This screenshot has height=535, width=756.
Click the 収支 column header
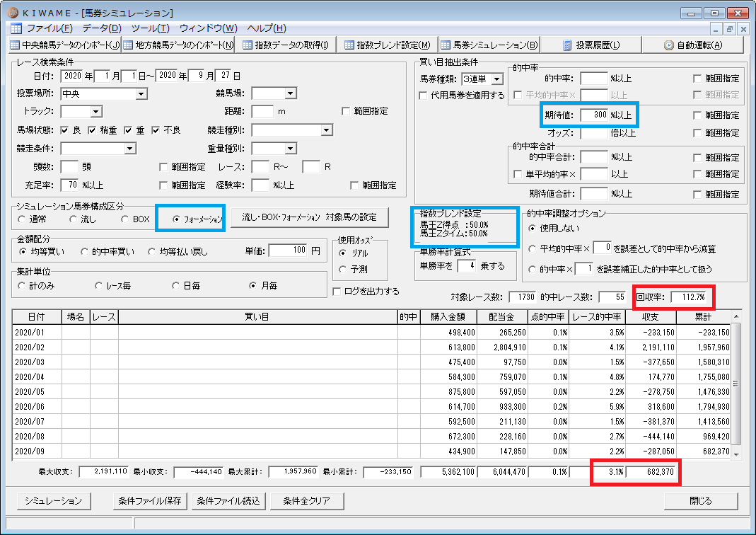650,317
